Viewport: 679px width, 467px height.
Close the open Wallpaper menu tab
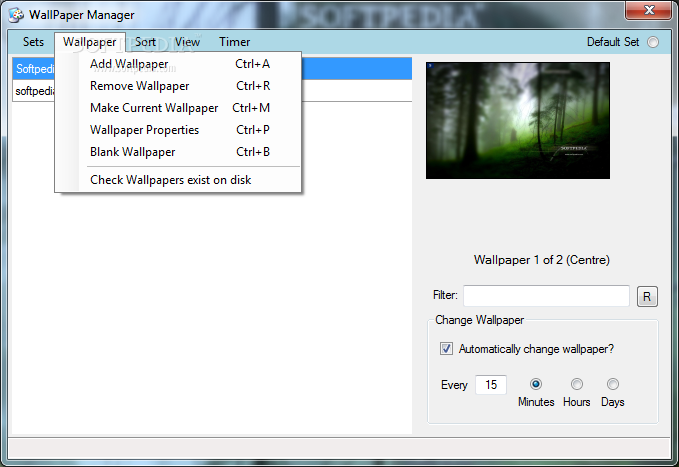click(x=90, y=42)
